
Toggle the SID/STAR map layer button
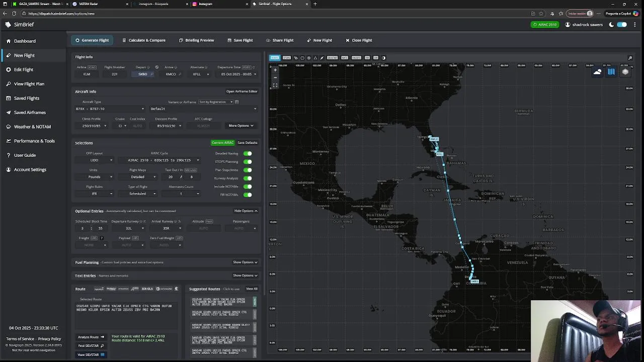(x=332, y=58)
